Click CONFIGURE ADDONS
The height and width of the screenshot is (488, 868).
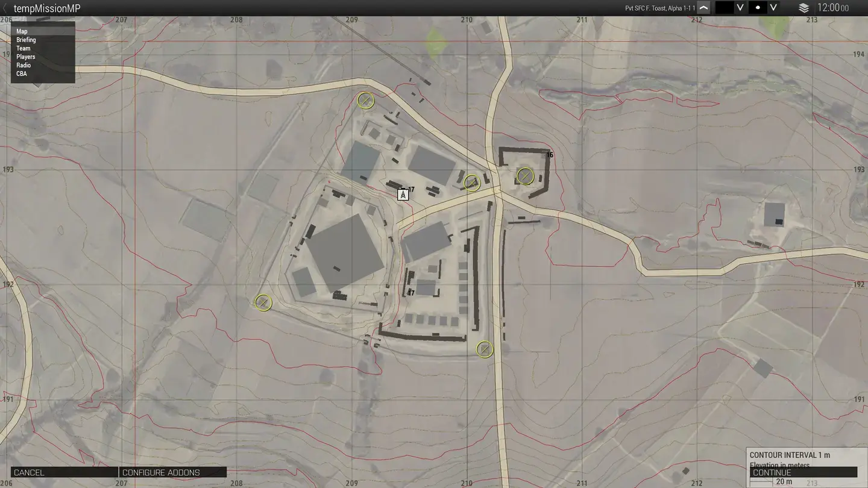tap(160, 472)
